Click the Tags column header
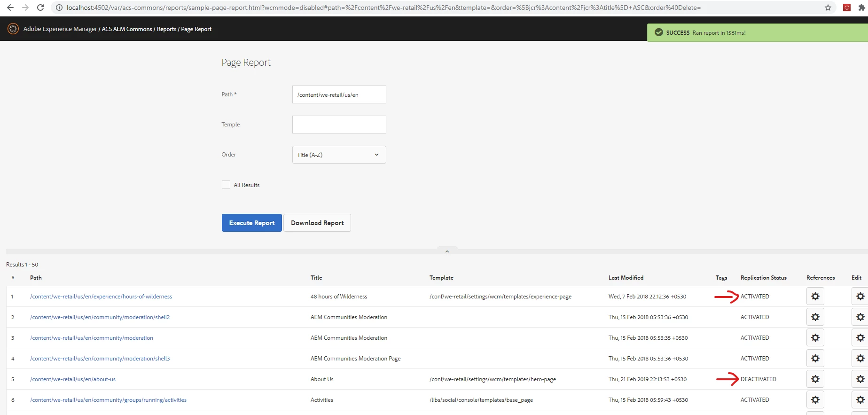868x415 pixels. pyautogui.click(x=721, y=278)
